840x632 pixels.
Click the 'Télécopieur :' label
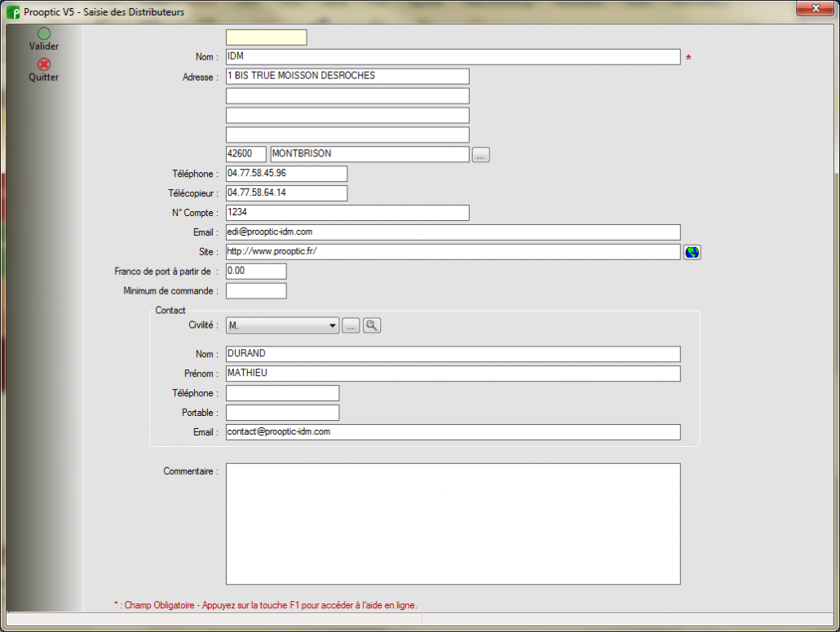(x=193, y=193)
